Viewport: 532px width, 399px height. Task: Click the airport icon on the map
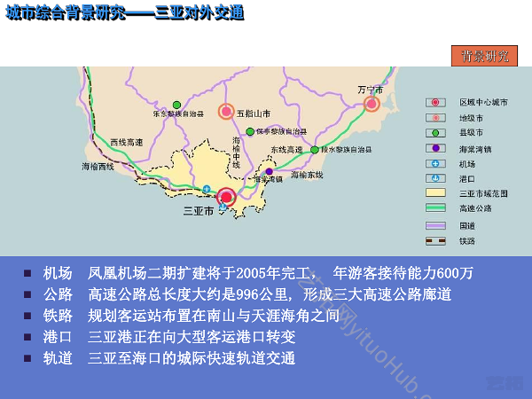pos(207,190)
